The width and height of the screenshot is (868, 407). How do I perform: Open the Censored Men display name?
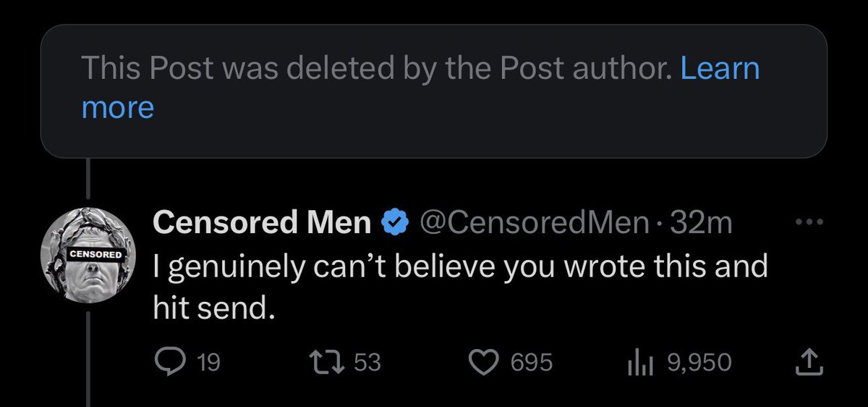tap(263, 224)
